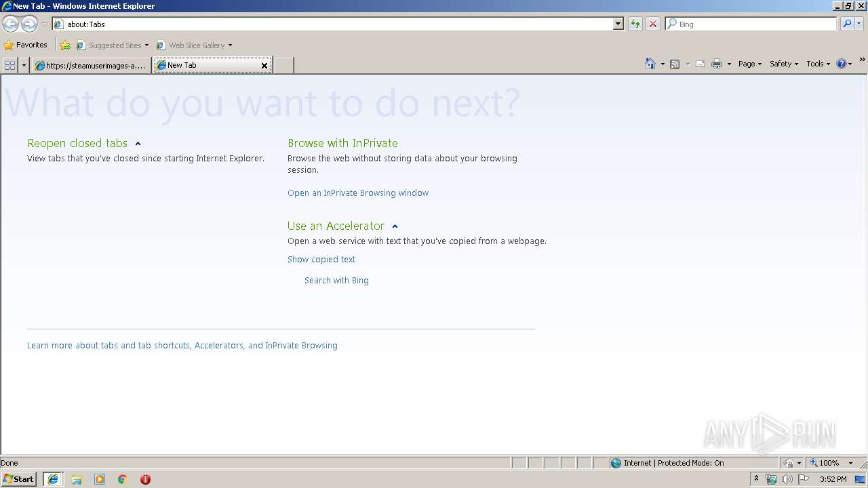Print page with the printer icon
This screenshot has height=488, width=868.
click(x=717, y=64)
